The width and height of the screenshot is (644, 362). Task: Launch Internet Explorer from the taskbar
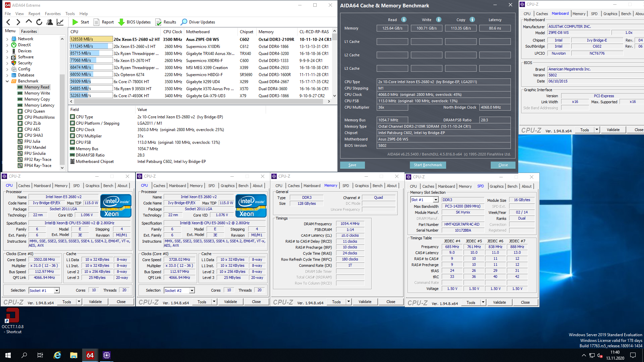click(57, 355)
